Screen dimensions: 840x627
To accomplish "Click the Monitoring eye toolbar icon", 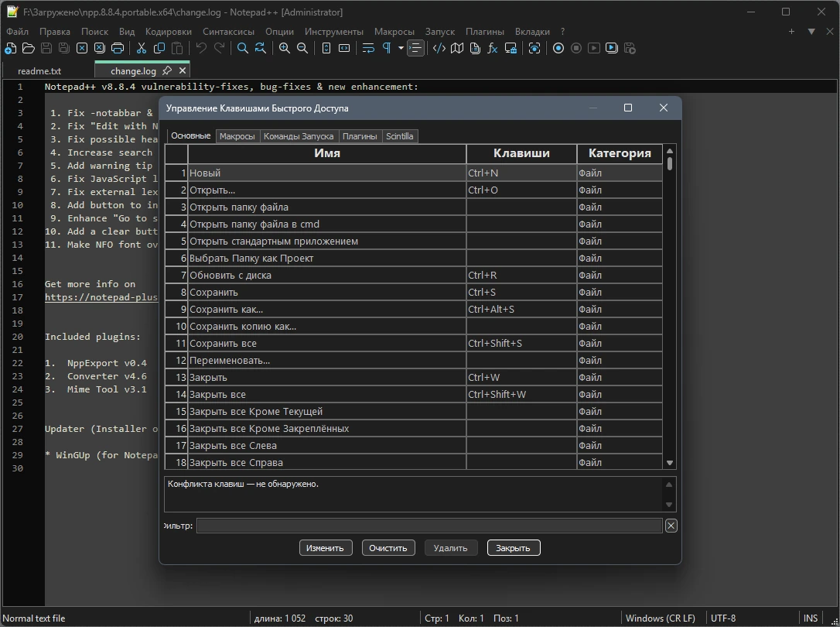I will pos(534,48).
